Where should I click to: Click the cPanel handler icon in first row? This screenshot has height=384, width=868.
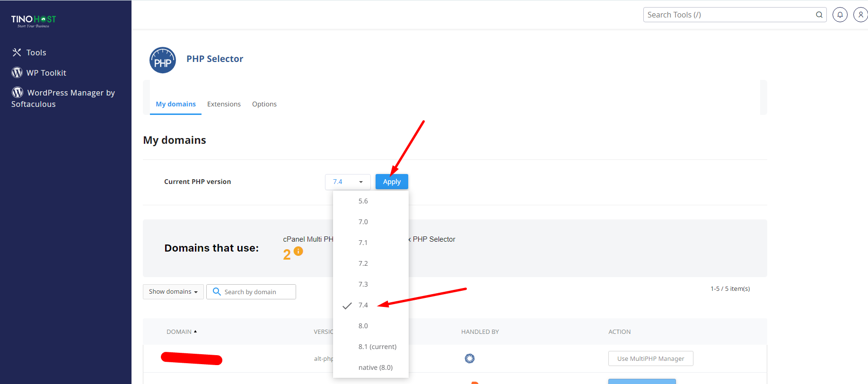click(x=470, y=358)
